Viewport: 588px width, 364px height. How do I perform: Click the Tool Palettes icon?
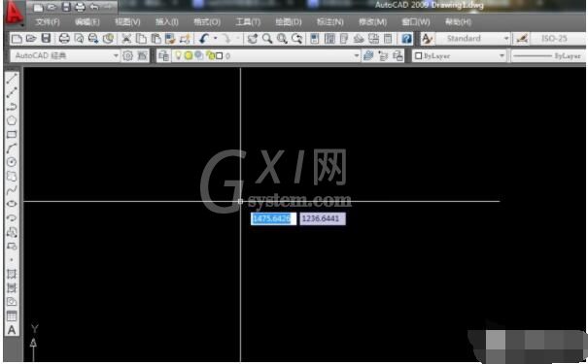click(x=344, y=39)
